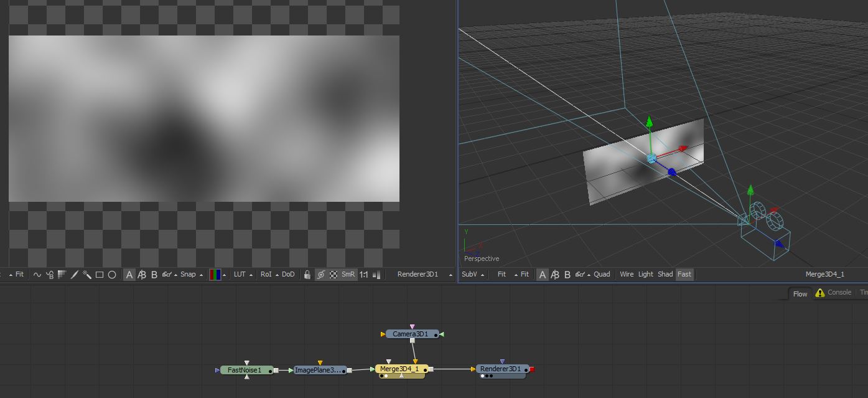Open the Snap dropdown arrow

[201, 275]
